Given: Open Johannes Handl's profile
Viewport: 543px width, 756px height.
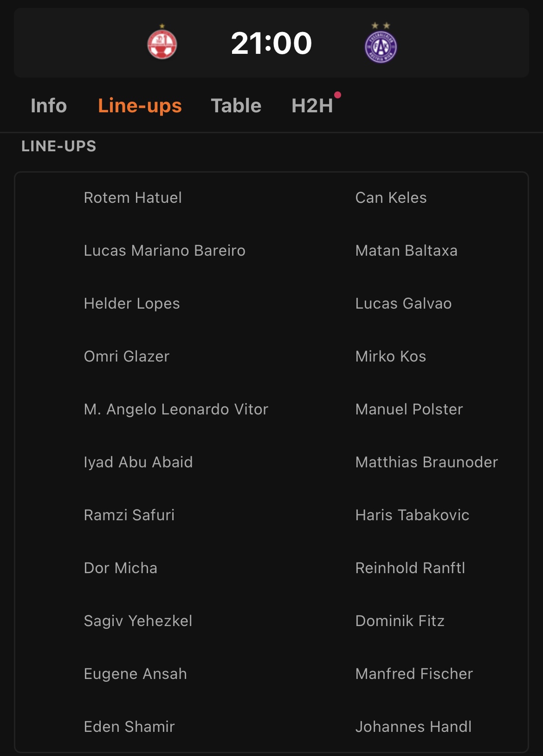Looking at the screenshot, I should tap(414, 727).
